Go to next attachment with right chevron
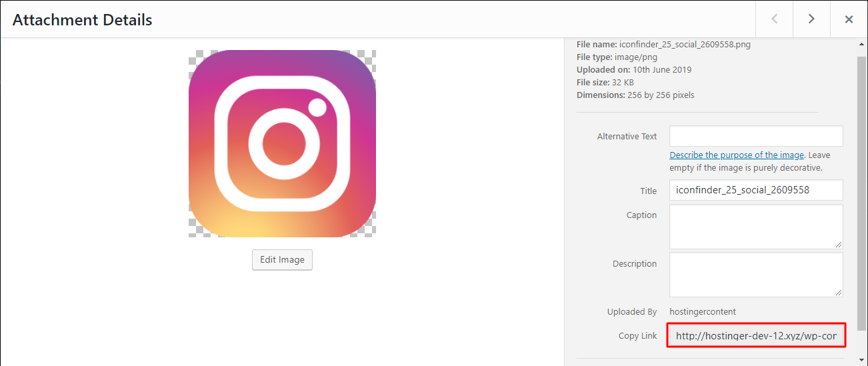Screen dimensions: 868x366 (x=811, y=19)
